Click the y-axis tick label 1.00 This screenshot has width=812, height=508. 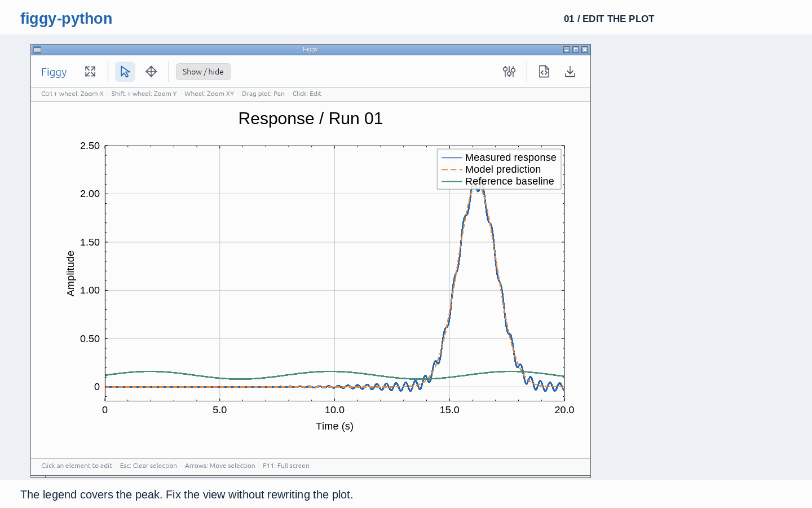click(90, 290)
